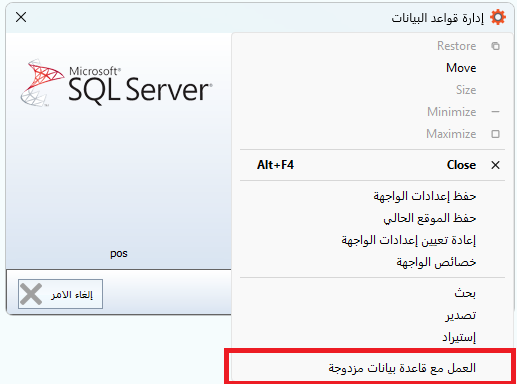The image size is (517, 384).
Task: Choose بحث from the menu
Action: (x=372, y=293)
